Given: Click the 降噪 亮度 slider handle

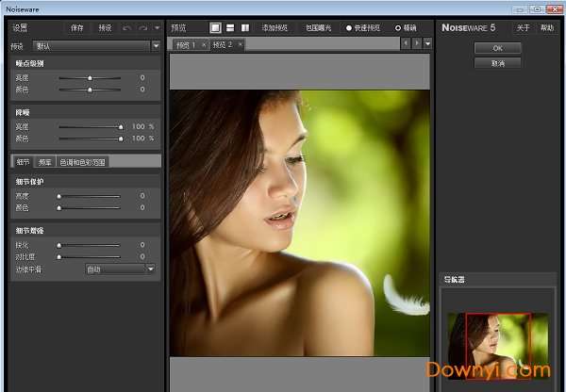Looking at the screenshot, I should click(121, 126).
